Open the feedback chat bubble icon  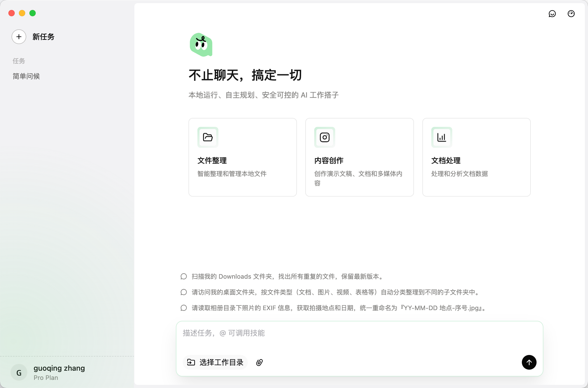click(x=552, y=14)
